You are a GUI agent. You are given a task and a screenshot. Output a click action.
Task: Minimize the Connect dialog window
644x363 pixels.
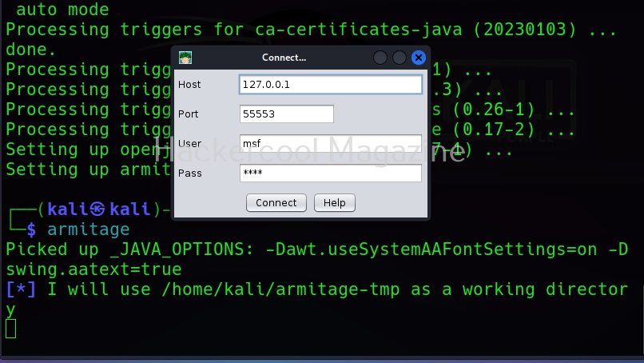[380, 58]
